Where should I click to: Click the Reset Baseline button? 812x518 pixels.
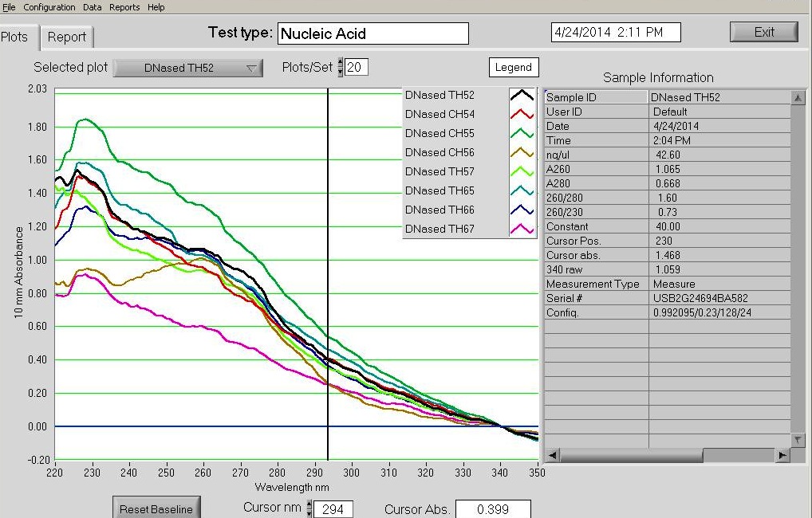156,509
